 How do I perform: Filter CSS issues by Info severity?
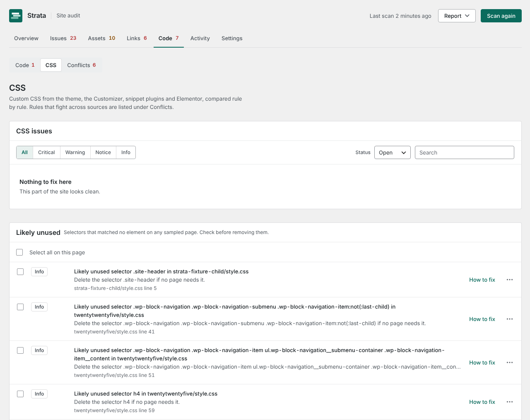pyautogui.click(x=126, y=152)
